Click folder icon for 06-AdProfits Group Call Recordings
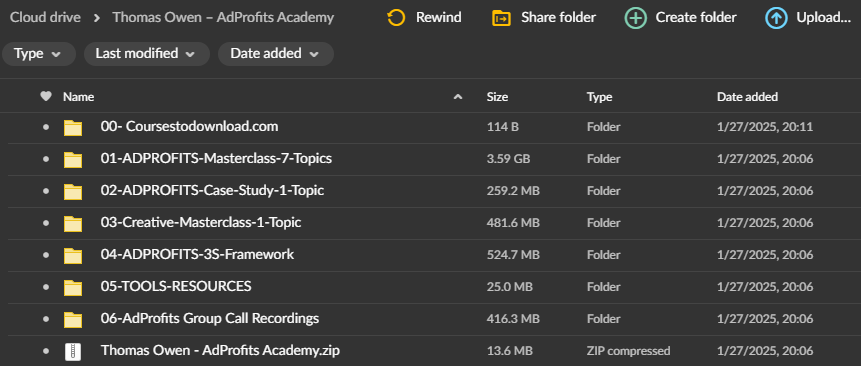Viewport: 861px width, 366px height. [73, 319]
